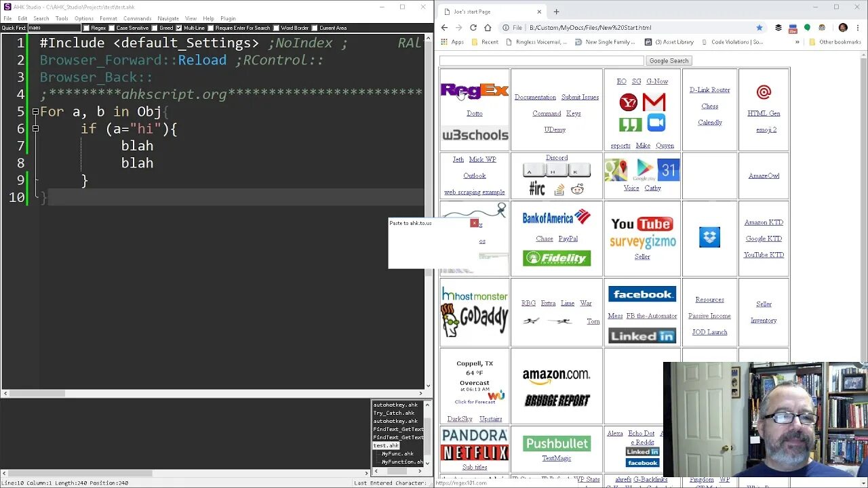Enable the Regex checkbox
The height and width of the screenshot is (488, 868).
[x=86, y=28]
